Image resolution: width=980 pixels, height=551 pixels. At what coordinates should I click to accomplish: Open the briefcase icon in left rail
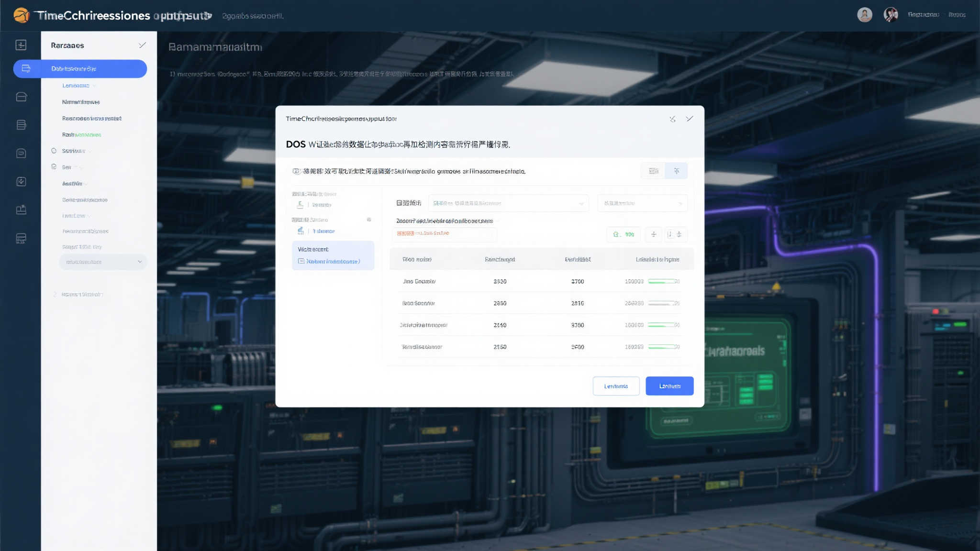coord(21,210)
